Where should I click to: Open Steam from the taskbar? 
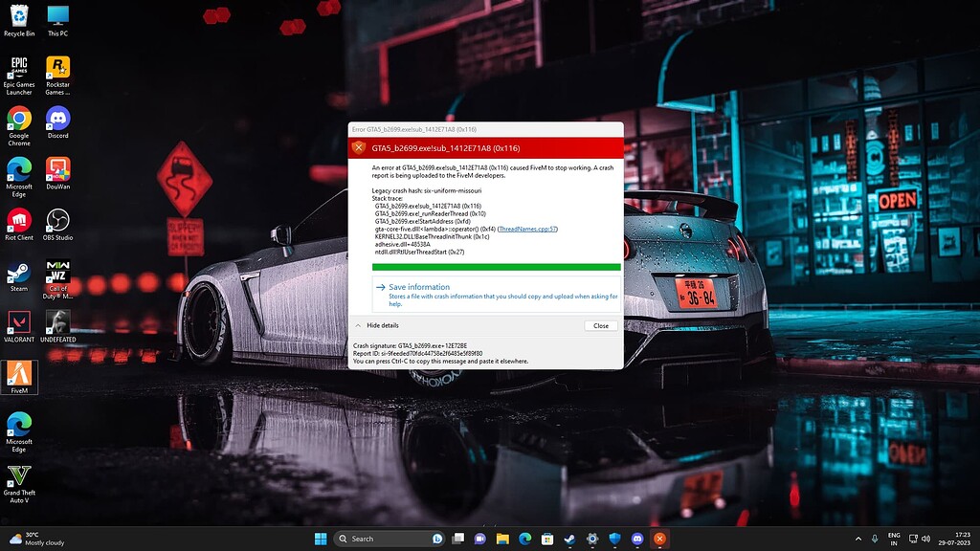(569, 539)
